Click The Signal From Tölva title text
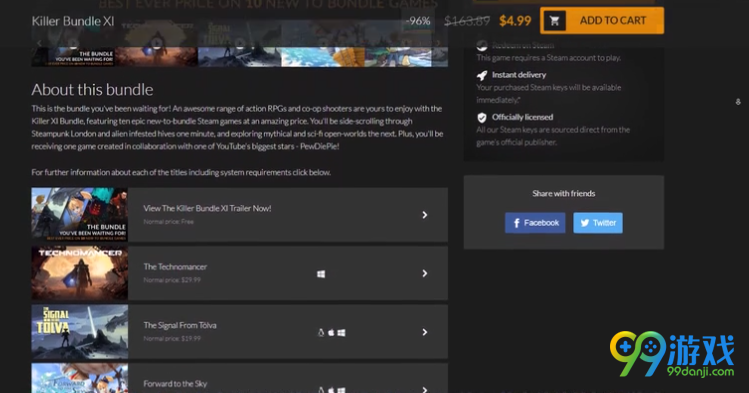Screen dimensions: 749x393 pos(180,325)
